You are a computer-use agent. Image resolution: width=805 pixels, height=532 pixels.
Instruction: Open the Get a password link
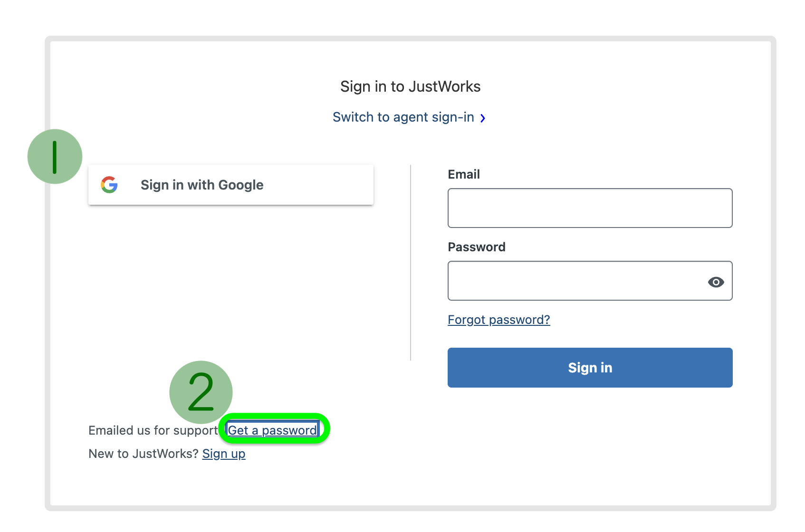272,430
